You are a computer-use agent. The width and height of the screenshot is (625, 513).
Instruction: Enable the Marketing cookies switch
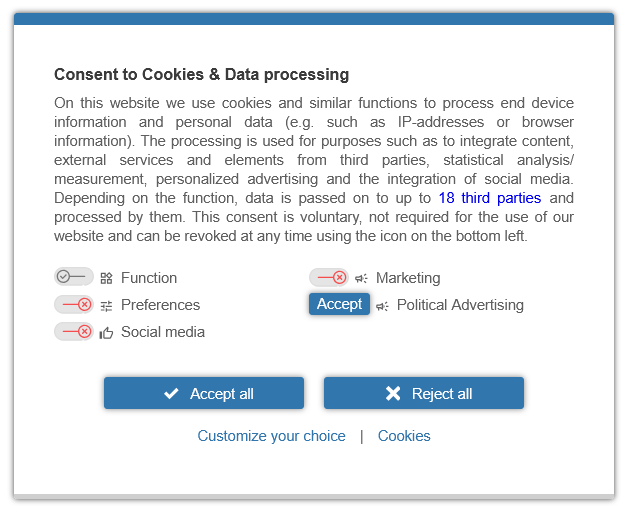pos(328,277)
